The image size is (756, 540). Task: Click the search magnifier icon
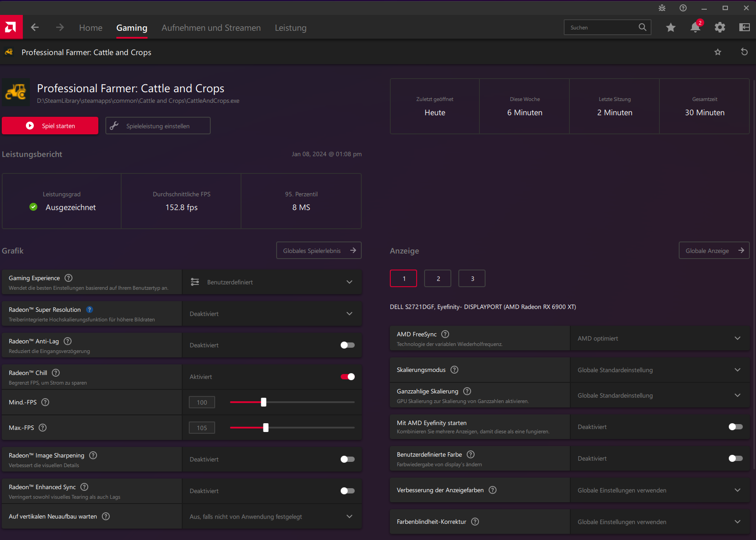642,27
